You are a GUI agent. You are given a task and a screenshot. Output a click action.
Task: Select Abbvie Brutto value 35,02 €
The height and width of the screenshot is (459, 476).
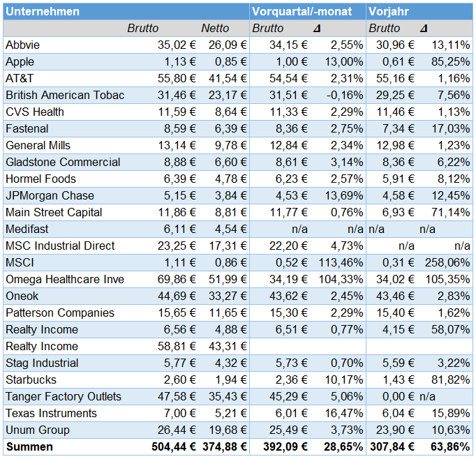(177, 45)
